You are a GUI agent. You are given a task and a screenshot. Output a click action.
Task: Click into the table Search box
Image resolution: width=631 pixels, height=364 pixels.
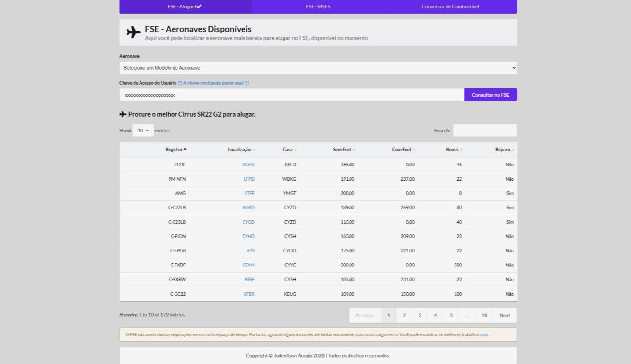pos(485,131)
